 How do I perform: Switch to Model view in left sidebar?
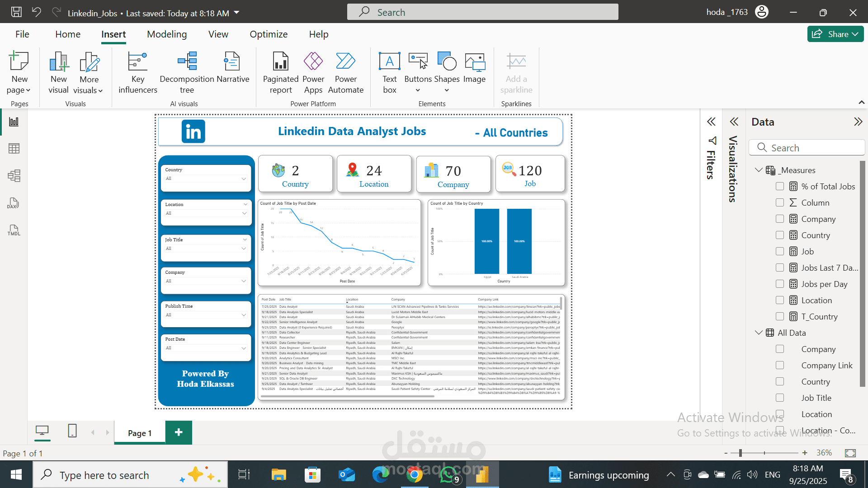coord(14,176)
